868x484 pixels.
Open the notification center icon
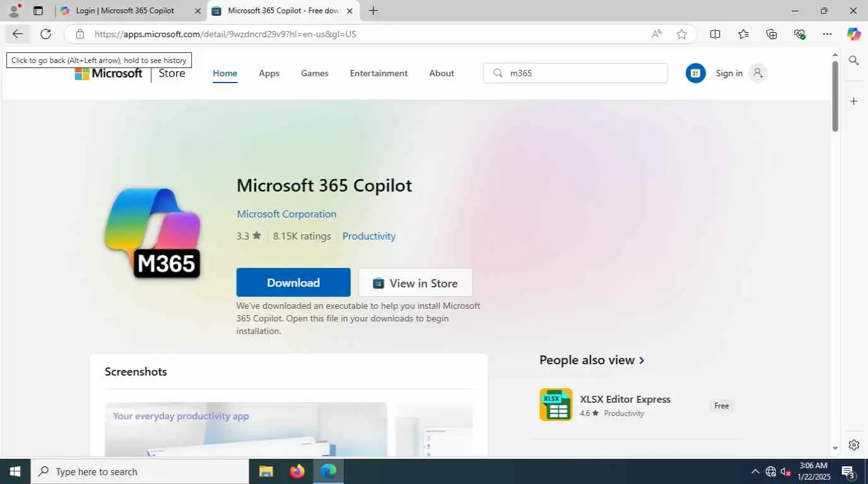[x=848, y=471]
